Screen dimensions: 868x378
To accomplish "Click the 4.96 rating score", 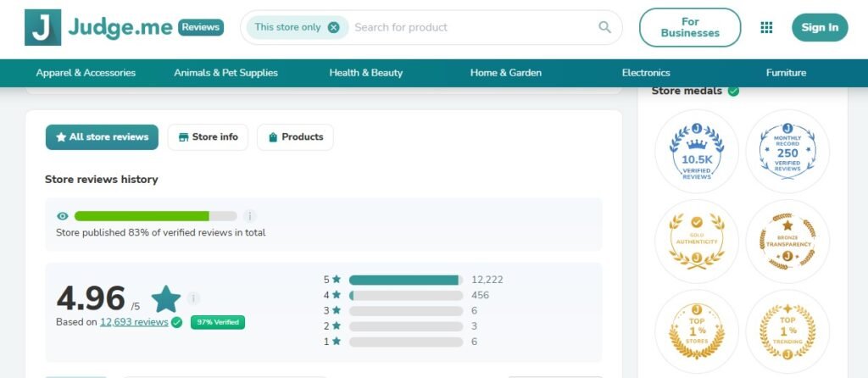I will click(91, 298).
